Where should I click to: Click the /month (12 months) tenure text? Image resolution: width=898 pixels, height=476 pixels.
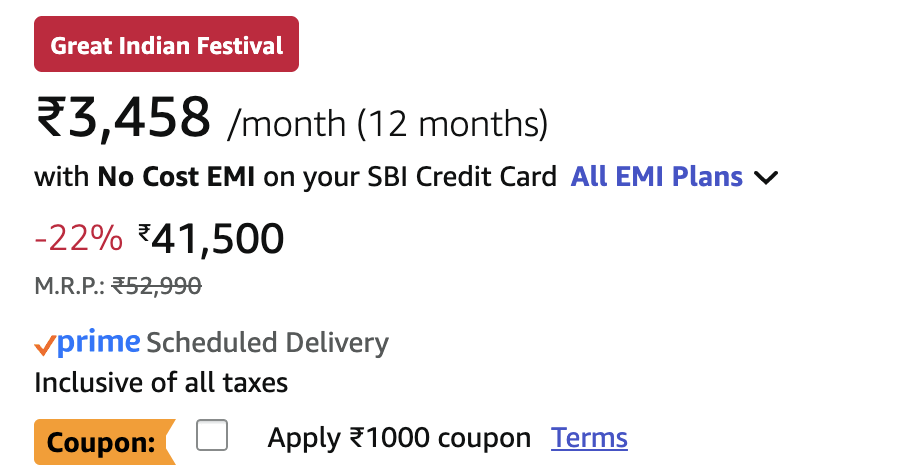pos(388,124)
